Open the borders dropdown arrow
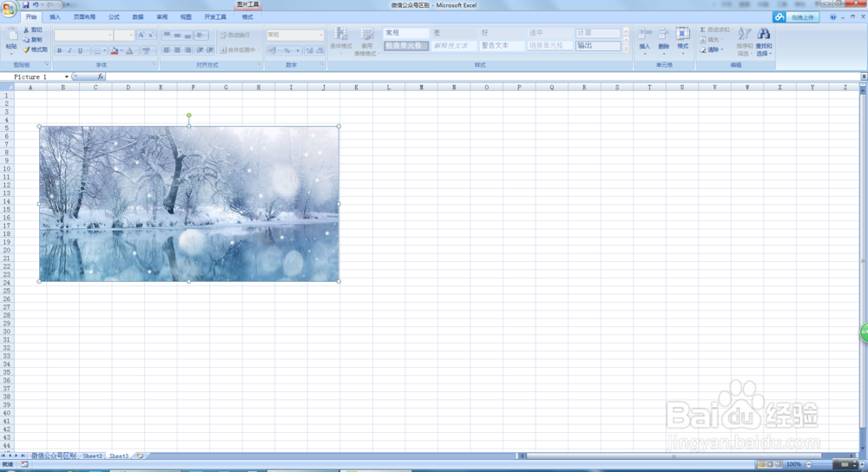This screenshot has height=472, width=868. point(105,50)
